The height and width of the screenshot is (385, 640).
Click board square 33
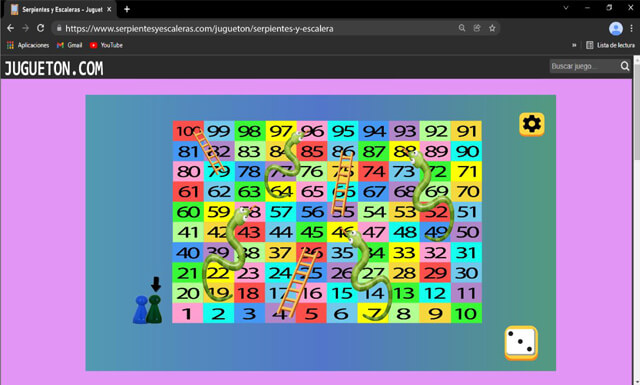404,253
